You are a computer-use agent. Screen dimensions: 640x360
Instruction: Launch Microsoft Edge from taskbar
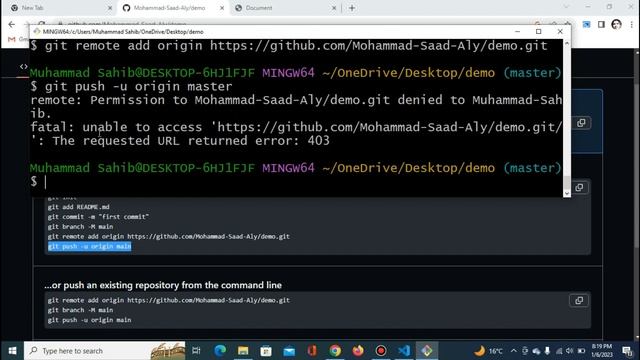(220, 351)
